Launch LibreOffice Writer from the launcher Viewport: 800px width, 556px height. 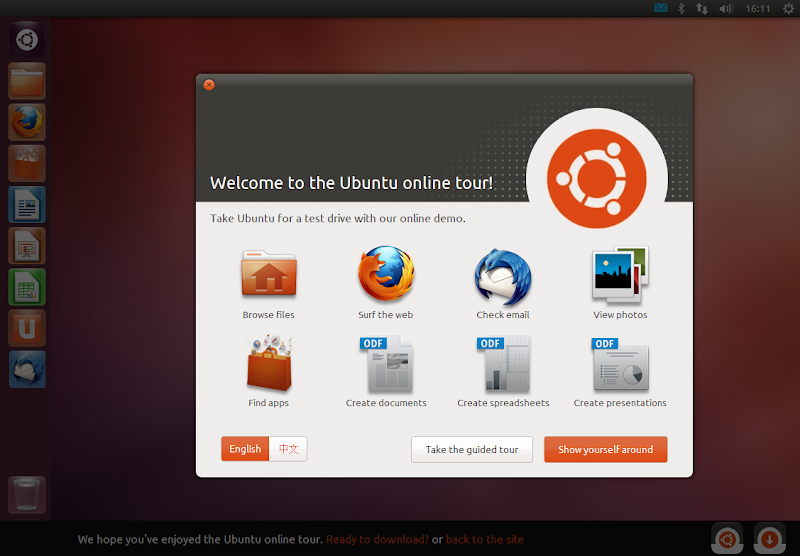pyautogui.click(x=27, y=205)
